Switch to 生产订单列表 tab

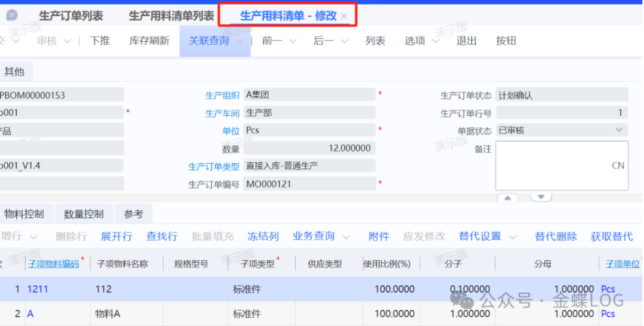pos(70,16)
